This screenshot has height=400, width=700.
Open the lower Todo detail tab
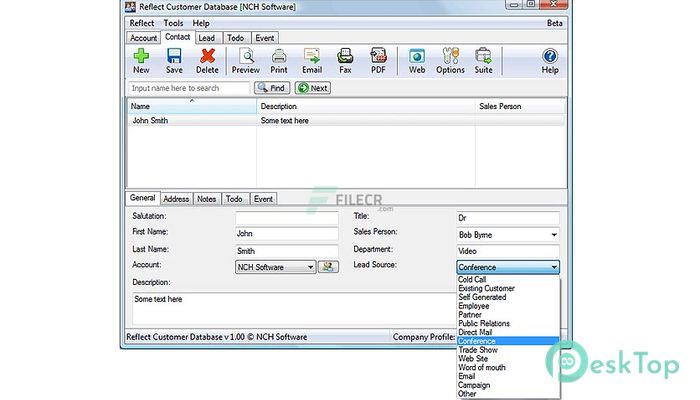pos(234,199)
